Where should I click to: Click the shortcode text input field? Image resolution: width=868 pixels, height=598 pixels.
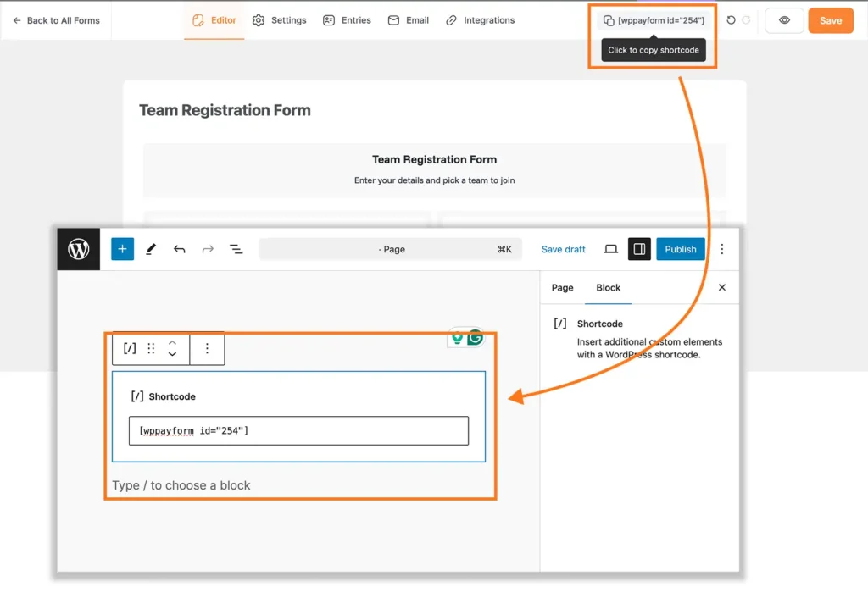coord(298,430)
